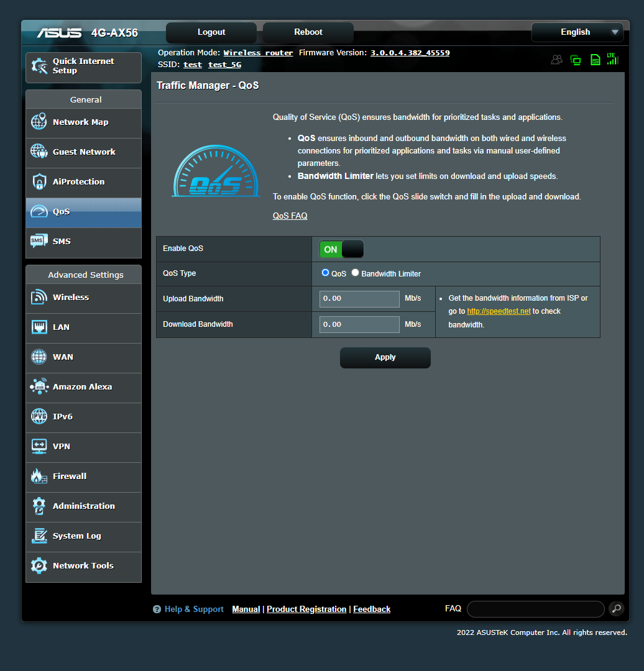This screenshot has height=671, width=644.
Task: Click the Quick Internet Setup wand icon
Action: click(39, 66)
